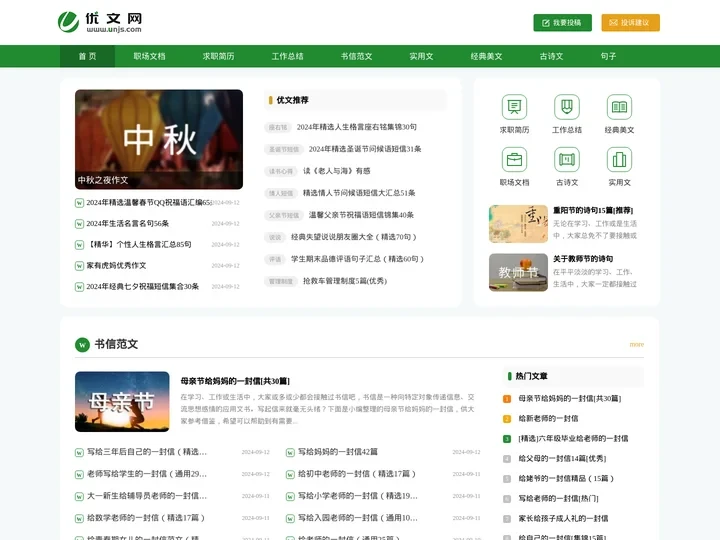
Task: Open the 经典美文 nav menu
Action: [x=486, y=56]
